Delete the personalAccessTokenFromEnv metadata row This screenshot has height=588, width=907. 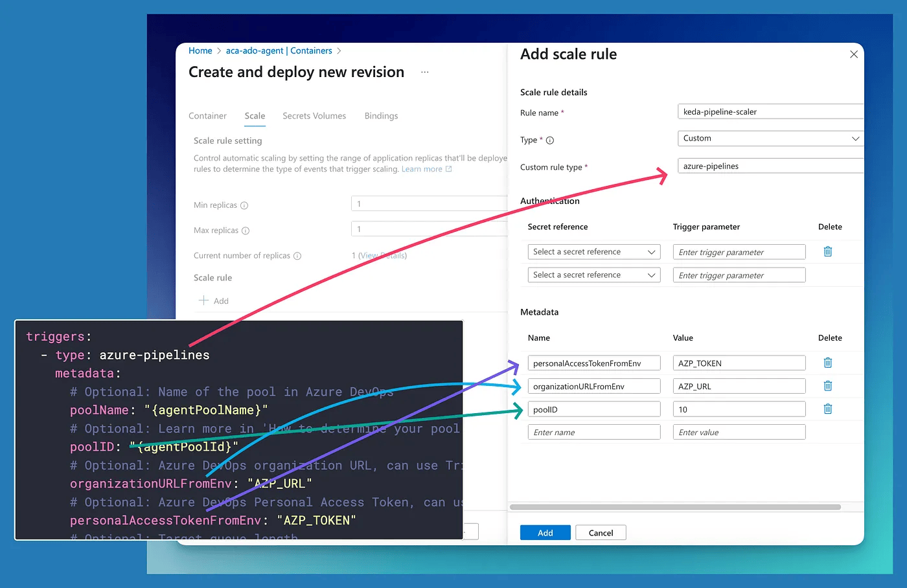point(827,363)
